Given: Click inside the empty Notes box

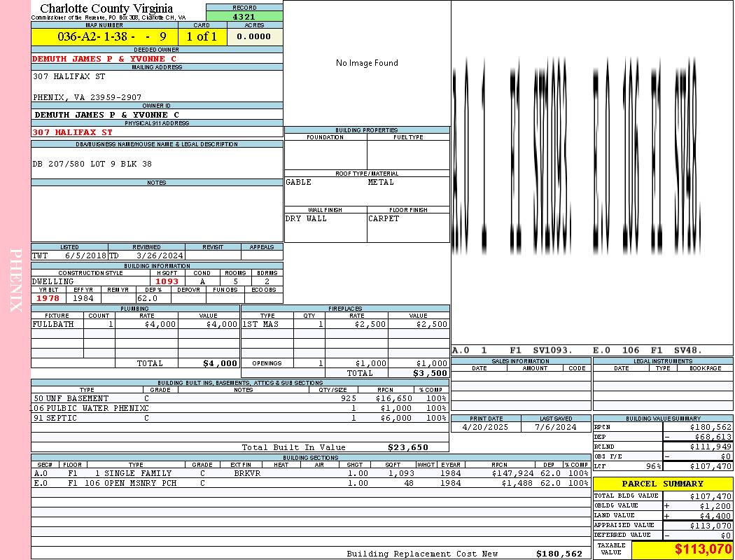Looking at the screenshot, I should (x=157, y=213).
